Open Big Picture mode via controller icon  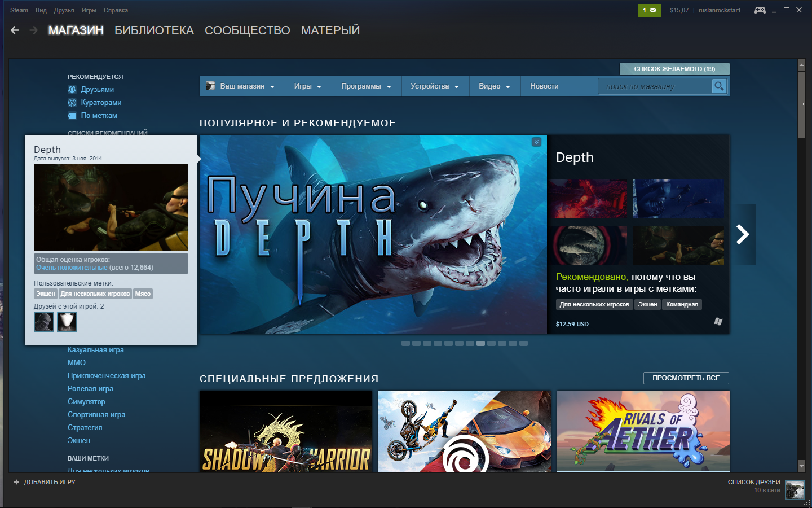click(x=760, y=10)
